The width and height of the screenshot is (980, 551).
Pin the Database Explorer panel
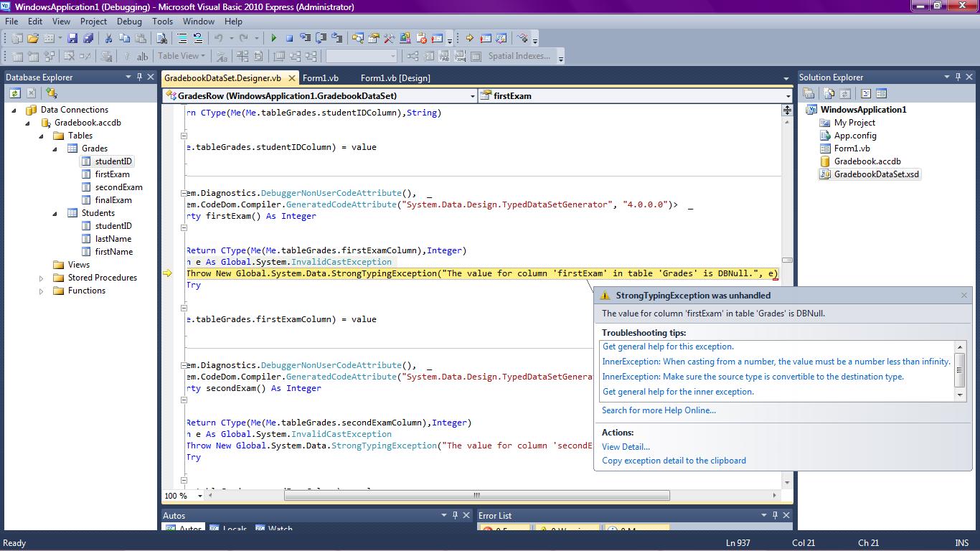[138, 77]
